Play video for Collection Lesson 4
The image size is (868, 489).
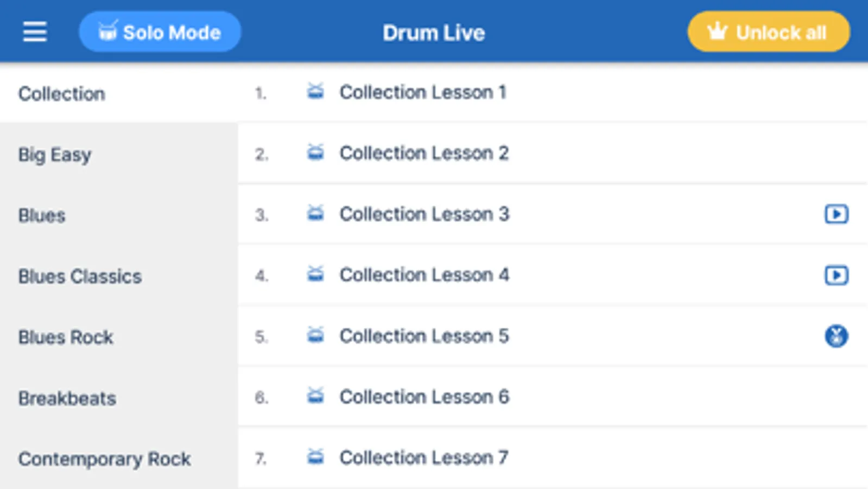coord(836,275)
